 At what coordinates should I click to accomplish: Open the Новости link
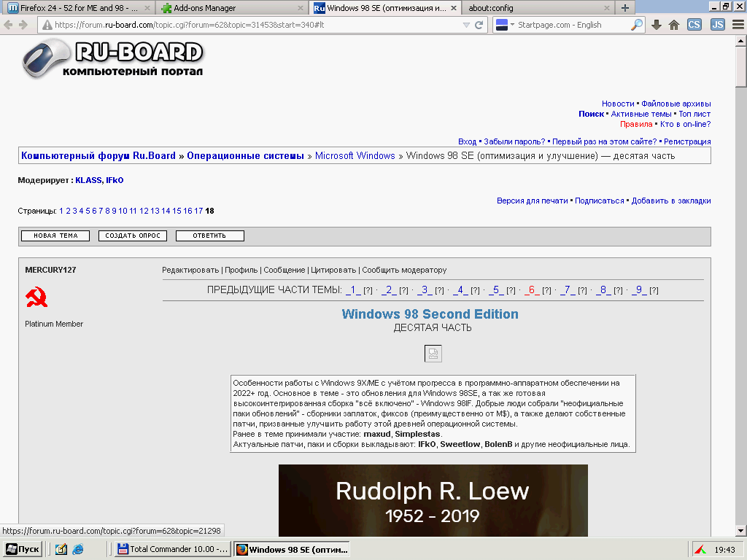618,104
